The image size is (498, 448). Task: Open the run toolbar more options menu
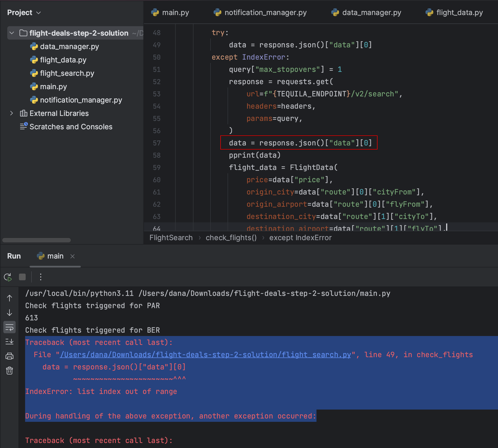[41, 277]
